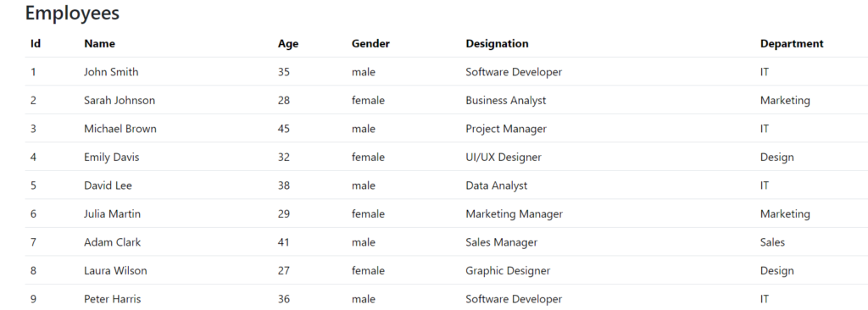Click the Designation column header

click(497, 44)
